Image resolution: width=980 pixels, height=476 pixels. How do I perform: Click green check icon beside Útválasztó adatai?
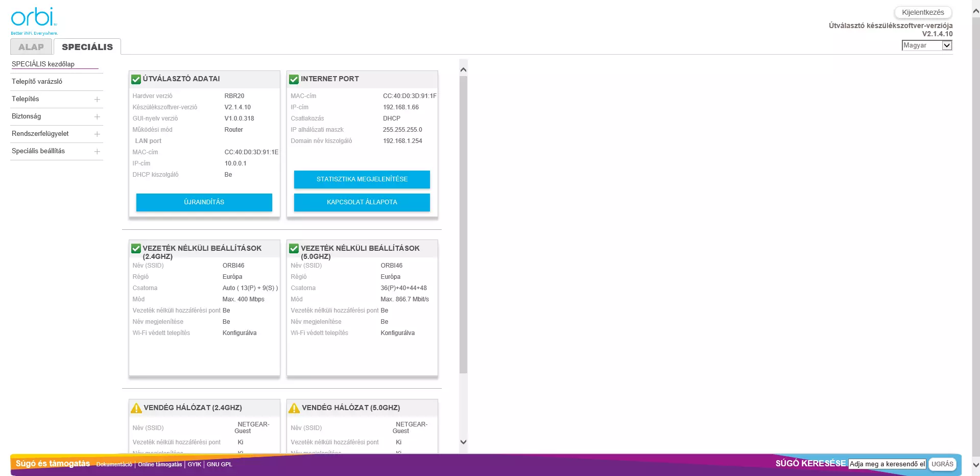point(136,79)
